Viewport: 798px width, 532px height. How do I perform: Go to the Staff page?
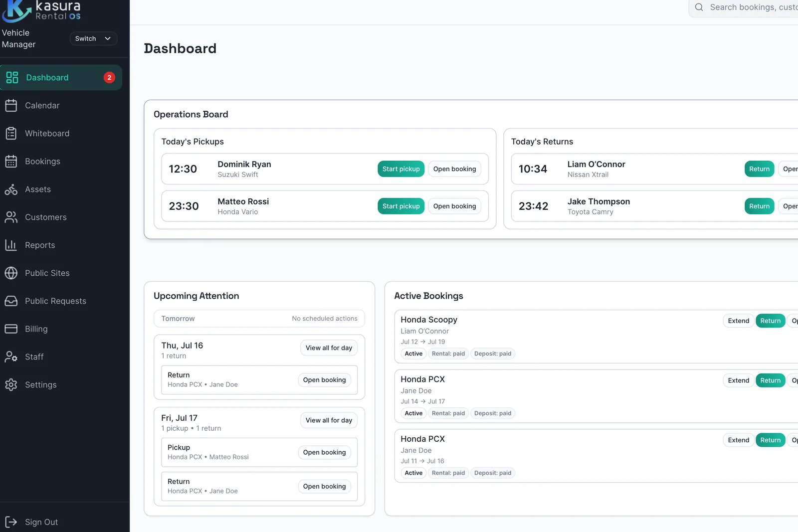[x=61, y=356]
